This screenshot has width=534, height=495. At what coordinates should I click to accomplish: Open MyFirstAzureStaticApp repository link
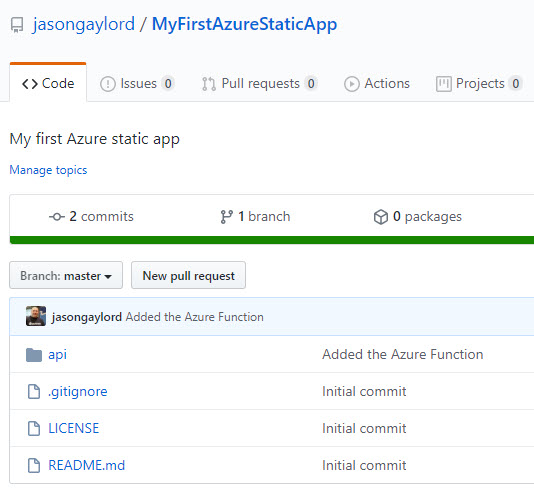click(x=244, y=25)
